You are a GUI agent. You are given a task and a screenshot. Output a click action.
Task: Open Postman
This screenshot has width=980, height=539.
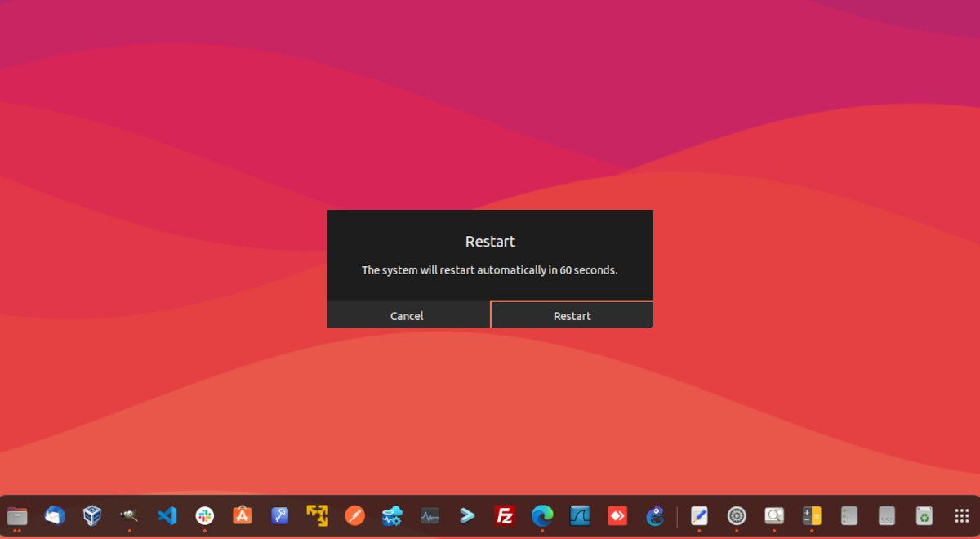(354, 516)
